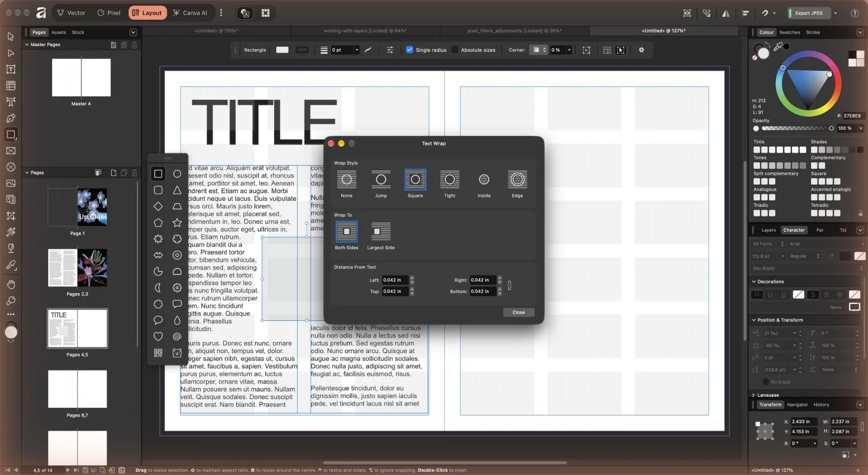The height and width of the screenshot is (475, 868).
Task: Choose the star shape in shapes flyout
Action: pyautogui.click(x=177, y=223)
